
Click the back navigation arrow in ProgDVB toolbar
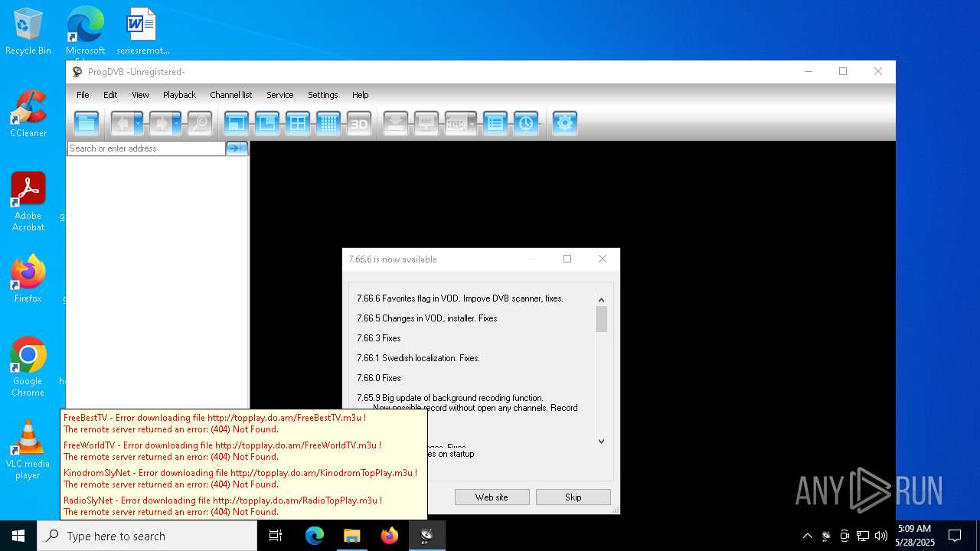point(122,123)
